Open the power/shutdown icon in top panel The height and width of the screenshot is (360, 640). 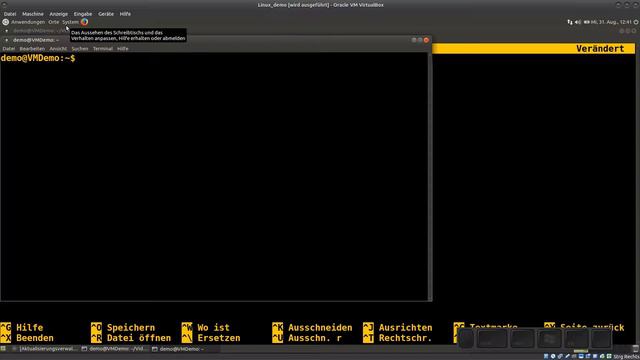(x=636, y=22)
